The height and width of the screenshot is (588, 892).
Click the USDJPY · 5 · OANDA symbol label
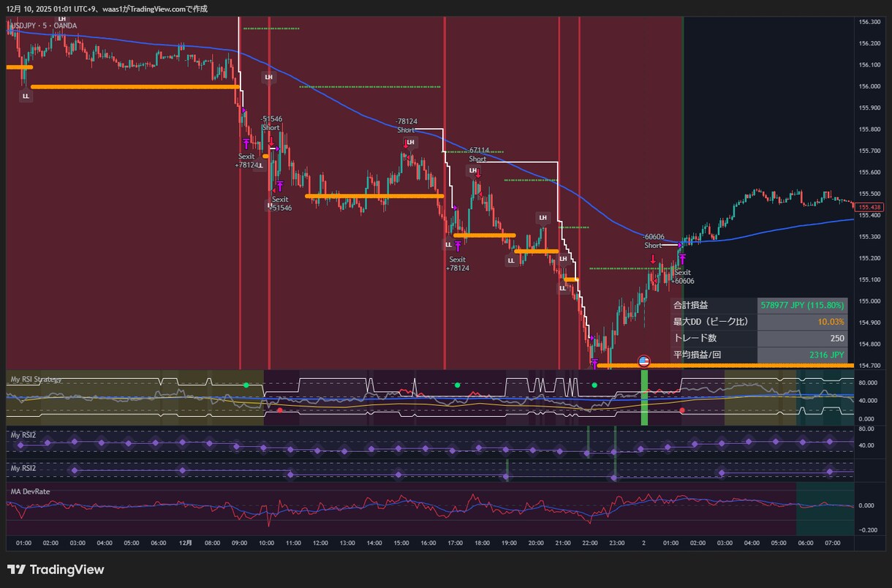43,26
